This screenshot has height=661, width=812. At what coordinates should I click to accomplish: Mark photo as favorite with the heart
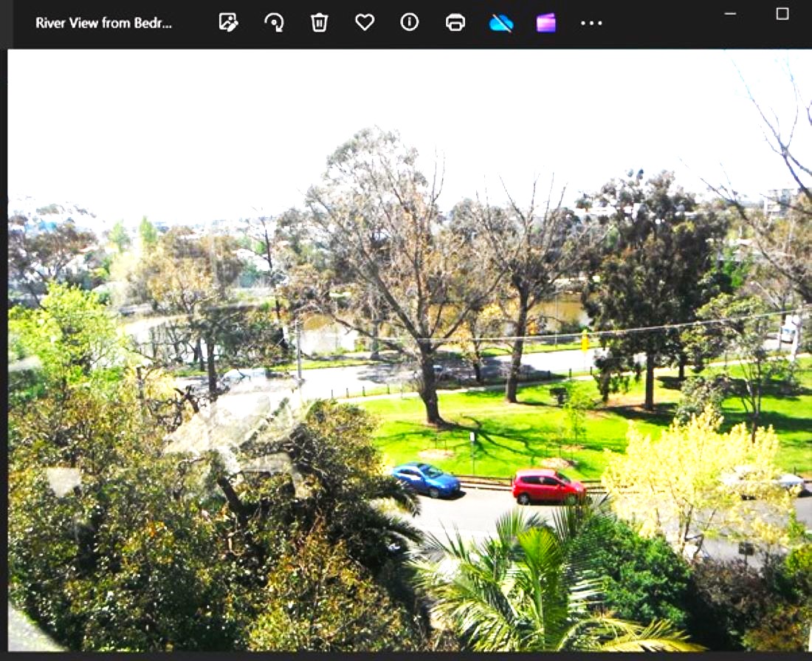365,22
